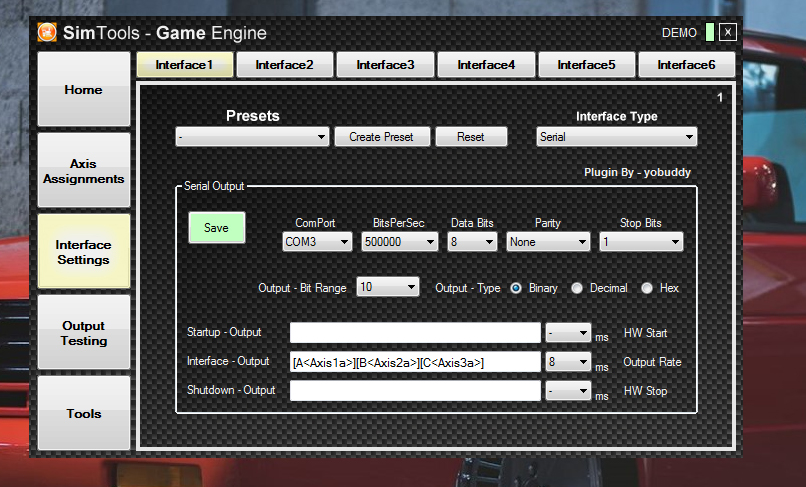Select the Interface Settings section
Screen dimensions: 806x487
click(84, 251)
